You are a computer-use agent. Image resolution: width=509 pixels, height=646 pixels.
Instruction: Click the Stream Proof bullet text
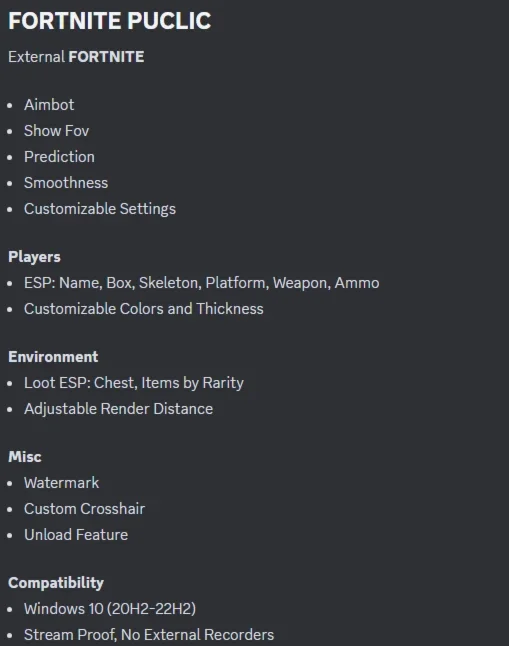tap(149, 635)
